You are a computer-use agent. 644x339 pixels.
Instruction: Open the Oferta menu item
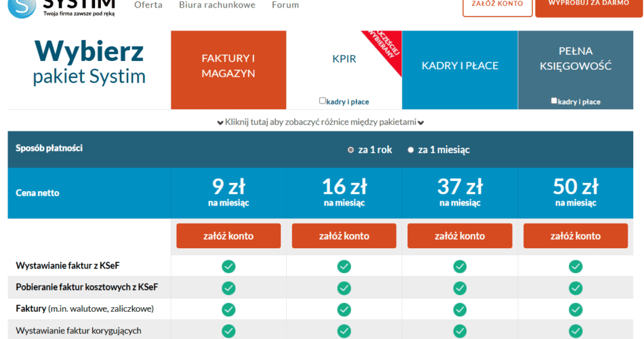(x=148, y=5)
